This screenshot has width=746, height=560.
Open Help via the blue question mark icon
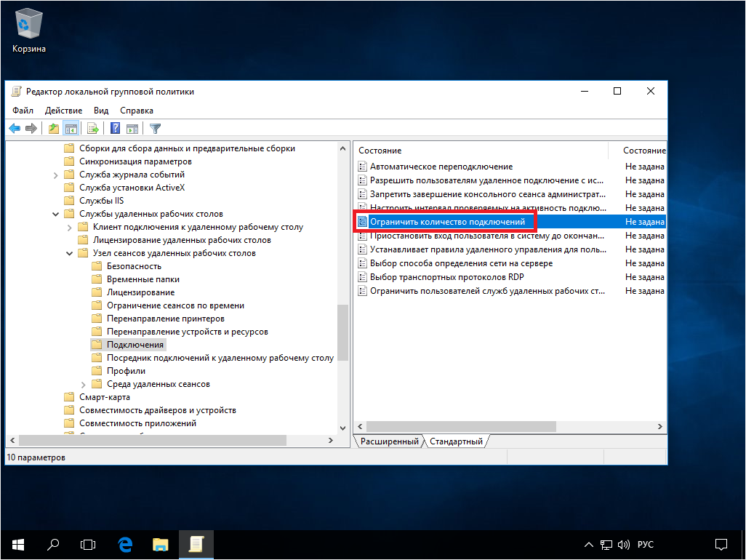click(115, 129)
